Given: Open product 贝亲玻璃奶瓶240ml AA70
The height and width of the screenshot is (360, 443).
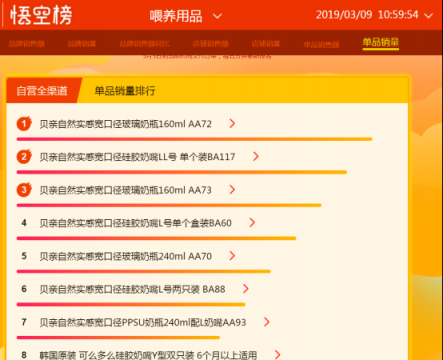Looking at the screenshot, I should tap(126, 256).
